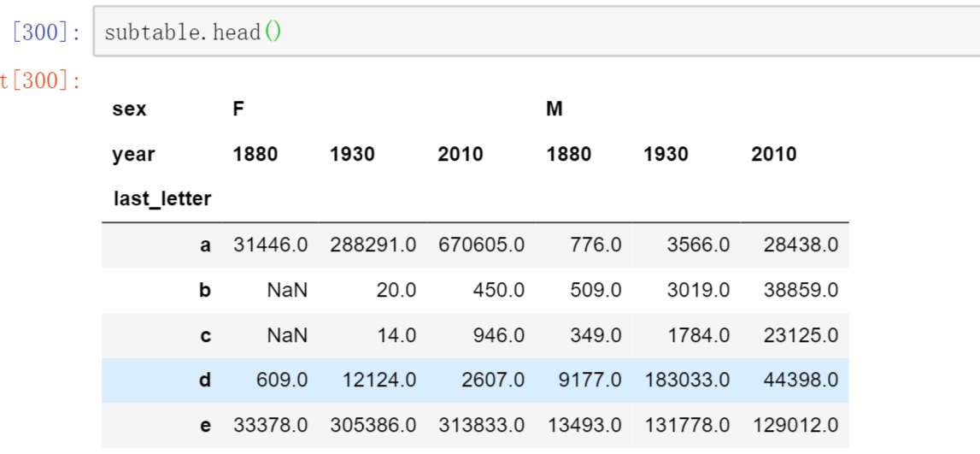Click the cell value 313833.0
This screenshot has height=454, width=980.
coord(481,426)
